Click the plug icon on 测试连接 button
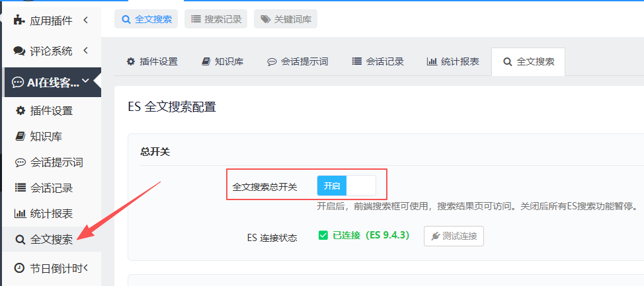The image size is (644, 286). click(x=436, y=236)
